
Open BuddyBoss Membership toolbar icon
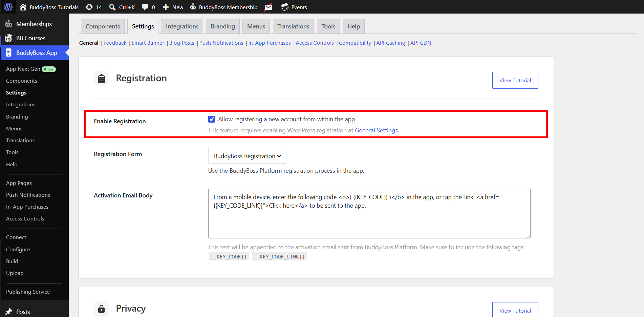coord(193,7)
